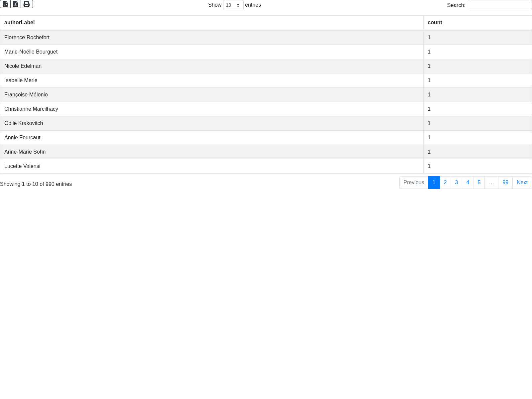Select current page 1 button

click(434, 183)
